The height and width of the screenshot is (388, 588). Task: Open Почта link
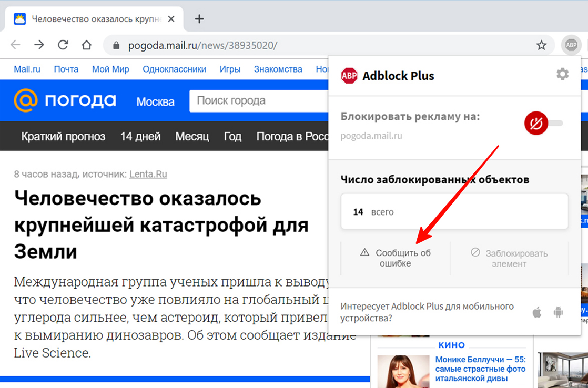pyautogui.click(x=66, y=69)
